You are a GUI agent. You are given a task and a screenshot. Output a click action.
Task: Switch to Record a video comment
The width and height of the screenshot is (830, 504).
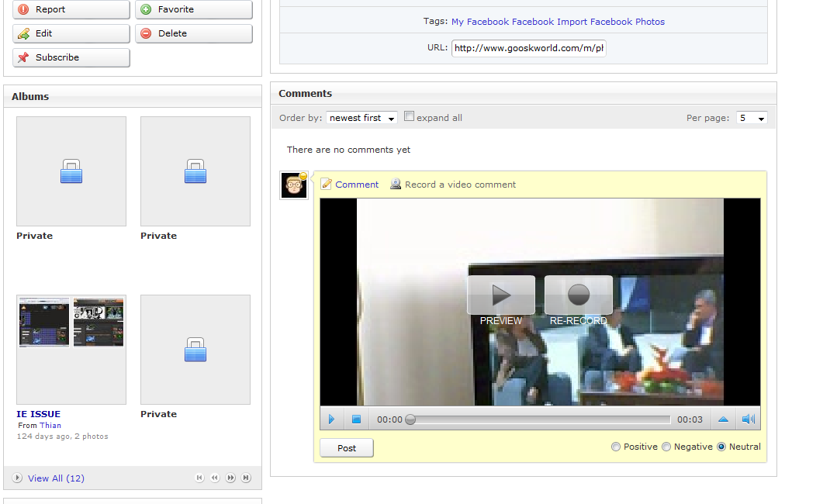[459, 185]
